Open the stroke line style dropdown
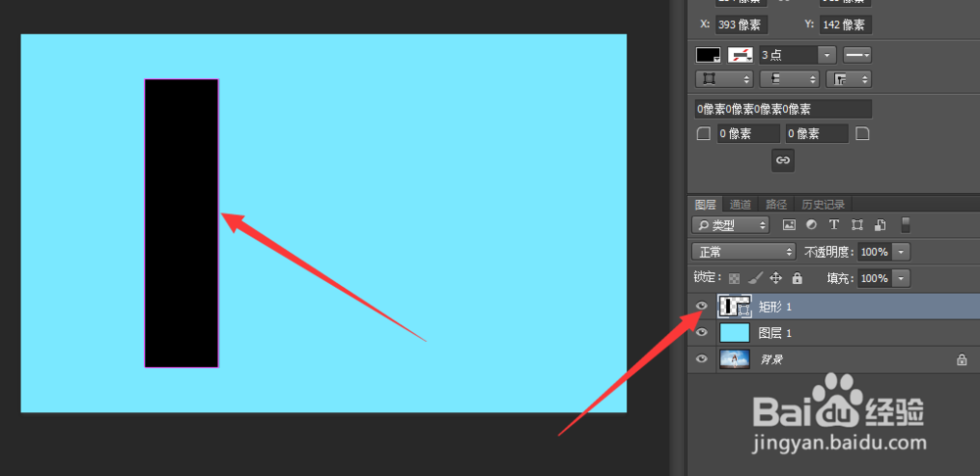 click(857, 55)
